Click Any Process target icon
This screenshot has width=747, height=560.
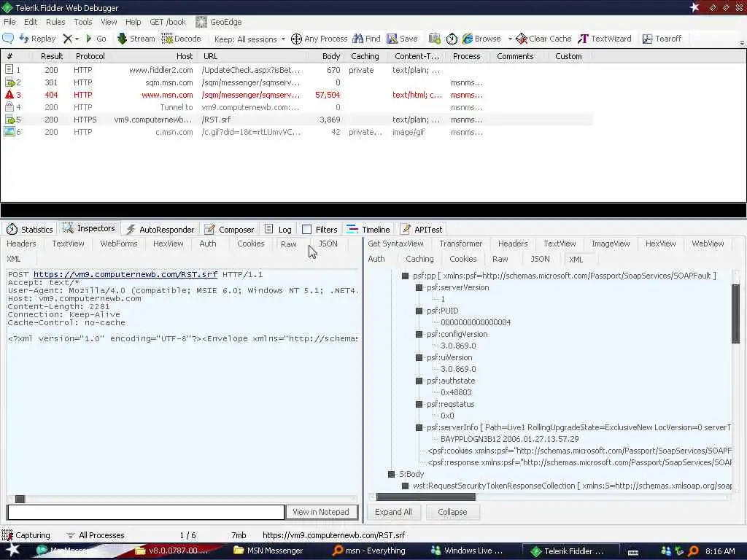click(296, 39)
